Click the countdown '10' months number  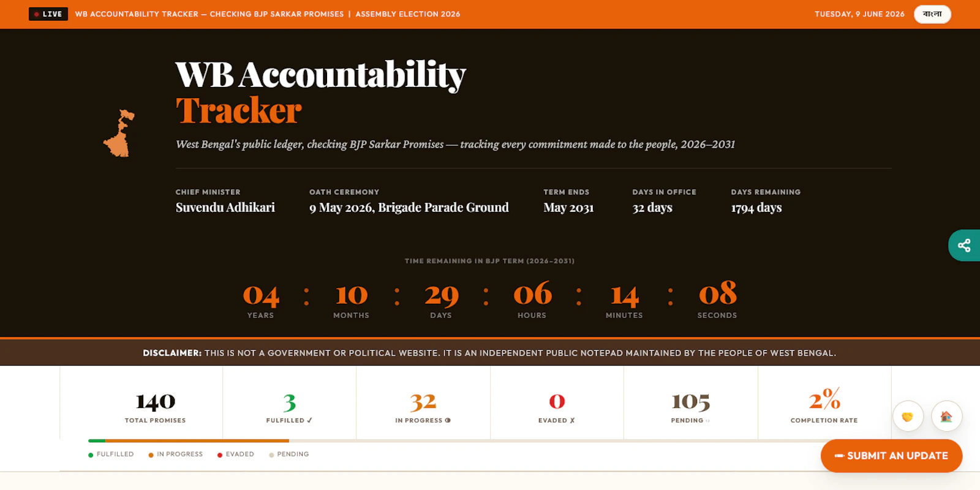352,295
